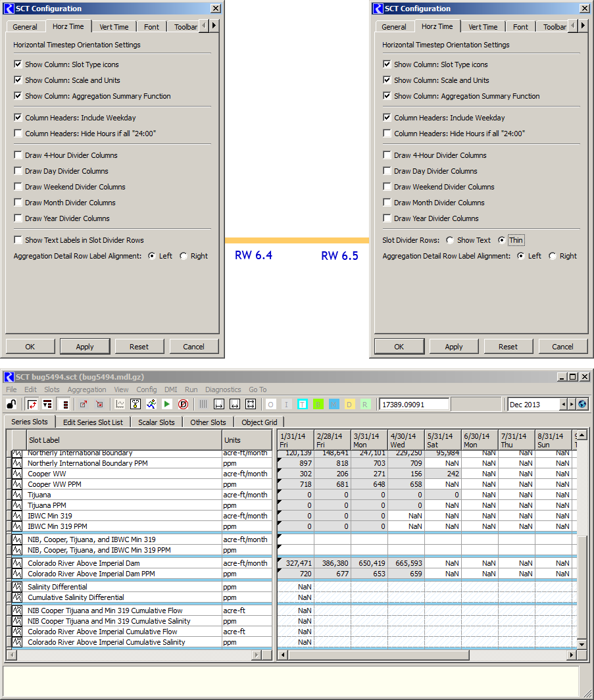Click Cancel in RW 6.5 dialog
This screenshot has width=594, height=700.
coord(562,347)
